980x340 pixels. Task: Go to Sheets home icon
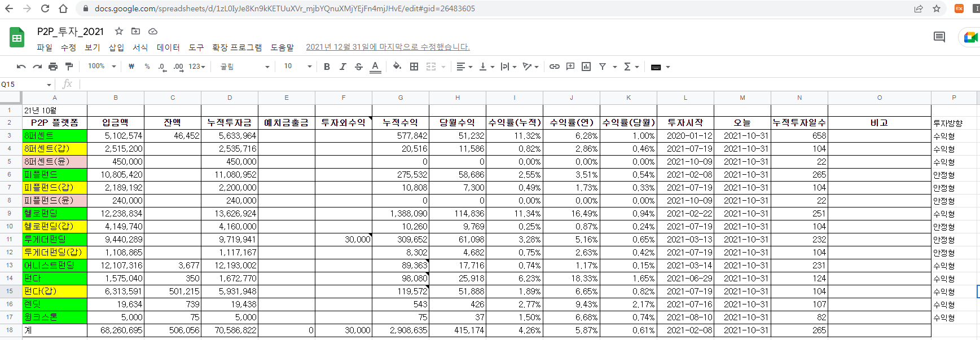pos(17,38)
